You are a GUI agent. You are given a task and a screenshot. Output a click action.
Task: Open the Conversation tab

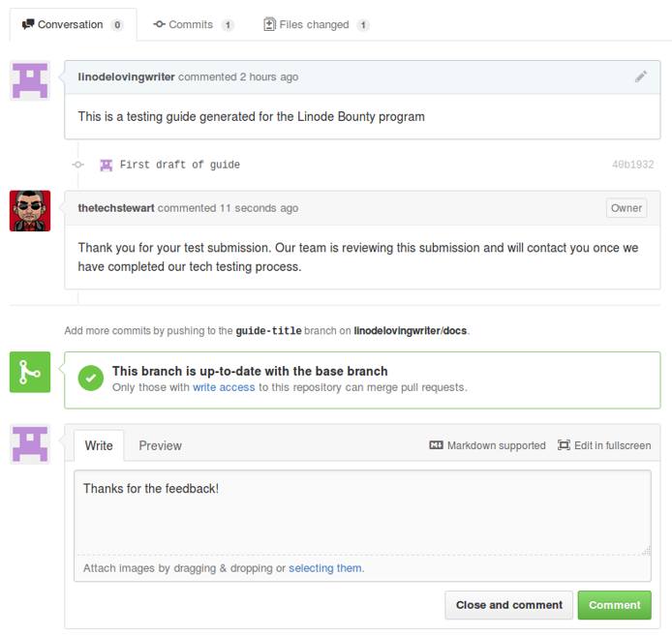(73, 24)
